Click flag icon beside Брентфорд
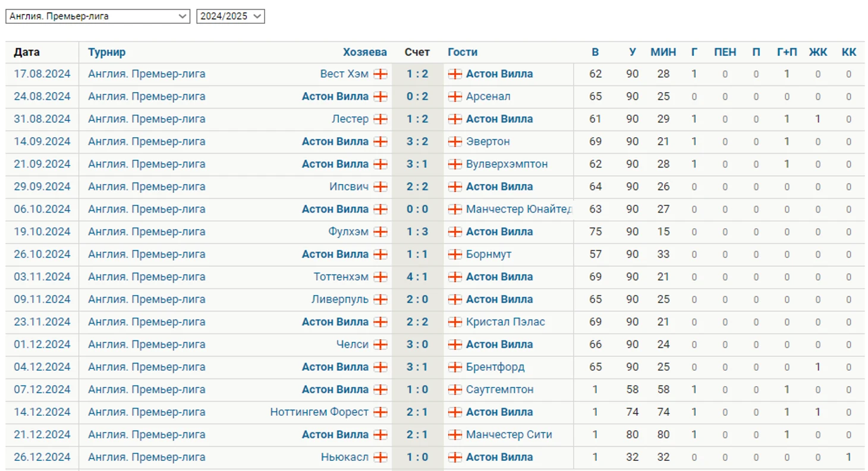Screen dimensions: 868x471 455,368
